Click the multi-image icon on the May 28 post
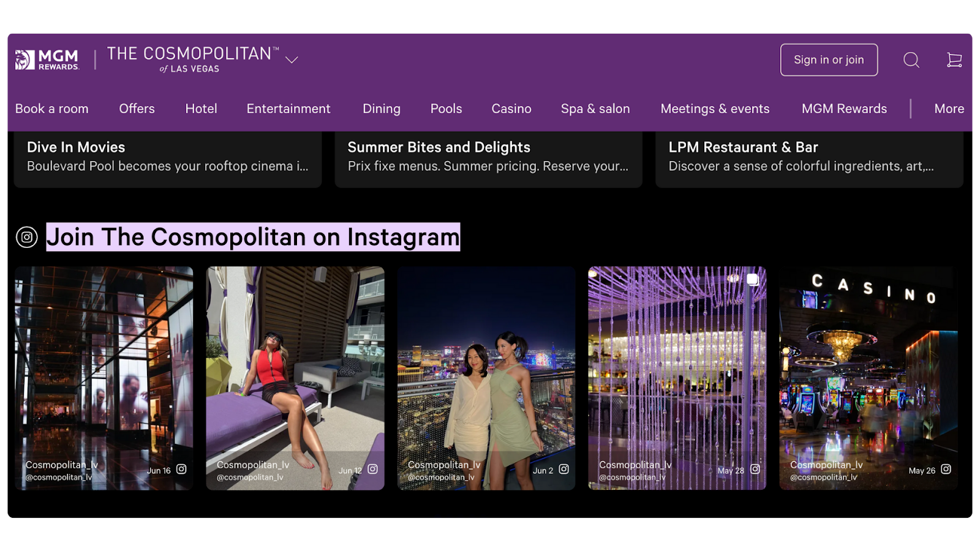 click(753, 279)
